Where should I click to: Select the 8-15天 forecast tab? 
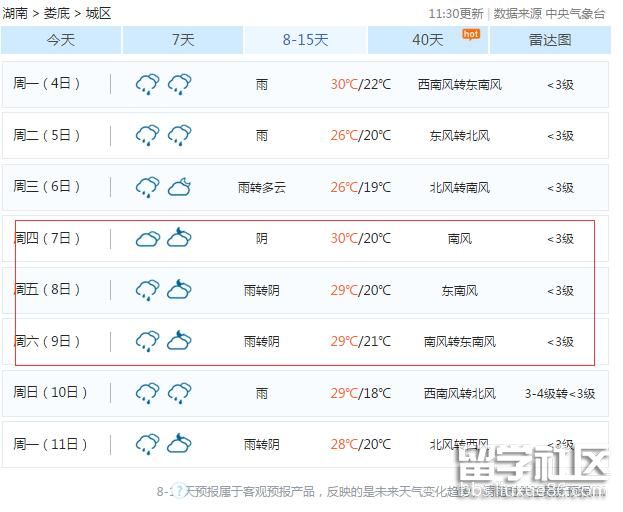[x=305, y=40]
